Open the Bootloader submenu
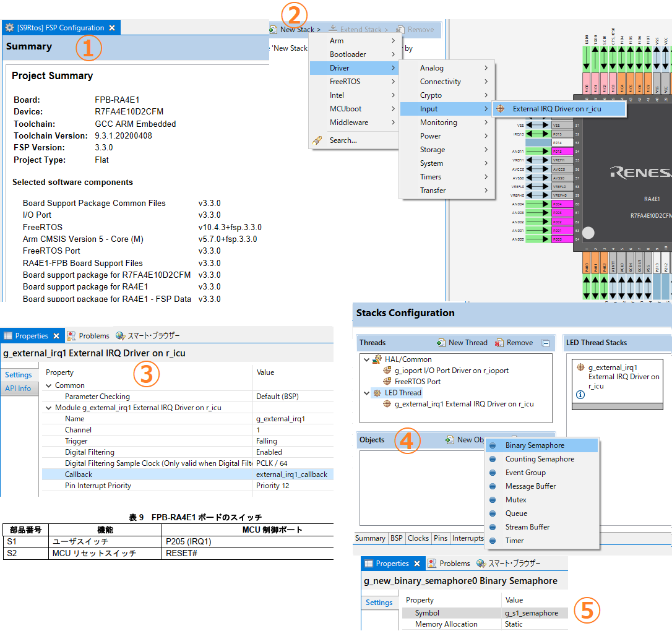Image resolution: width=672 pixels, height=631 pixels. [x=354, y=54]
